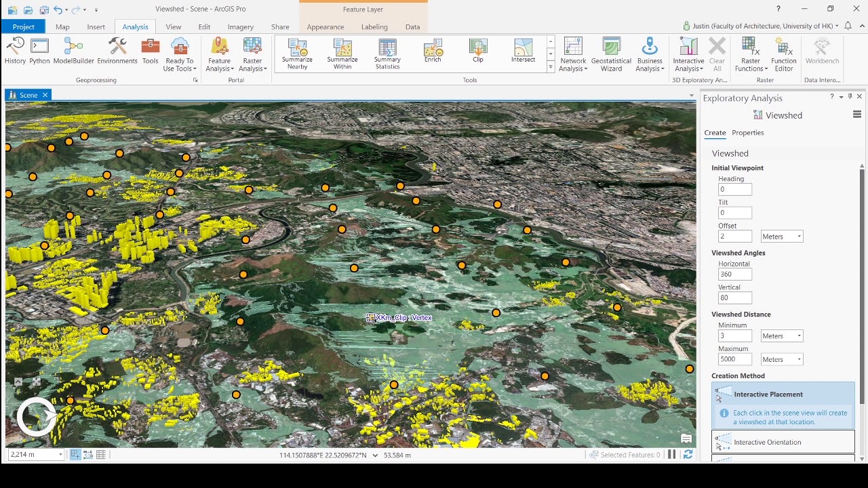This screenshot has width=868, height=488.
Task: Launch the Geostatistical Wizard
Action: pyautogui.click(x=611, y=54)
